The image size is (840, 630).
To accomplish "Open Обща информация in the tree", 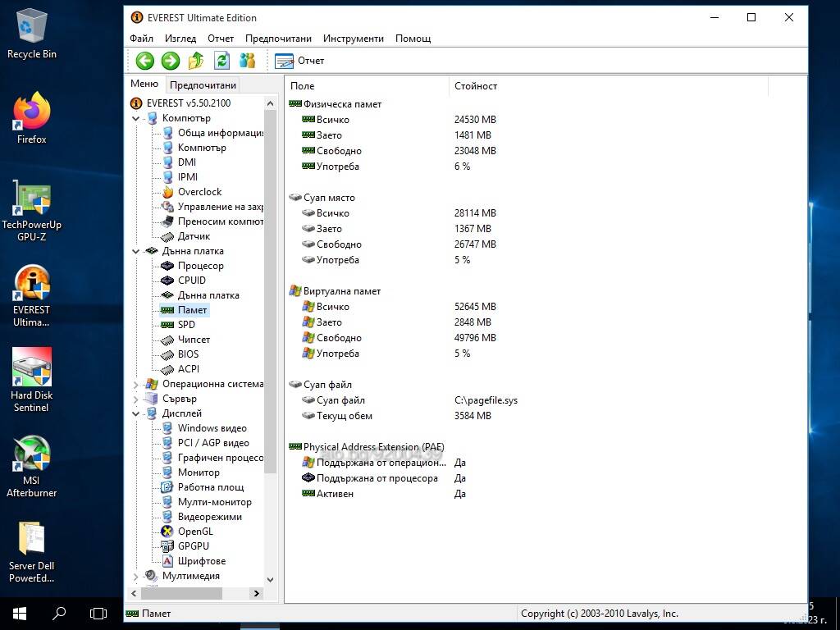I will pyautogui.click(x=221, y=133).
